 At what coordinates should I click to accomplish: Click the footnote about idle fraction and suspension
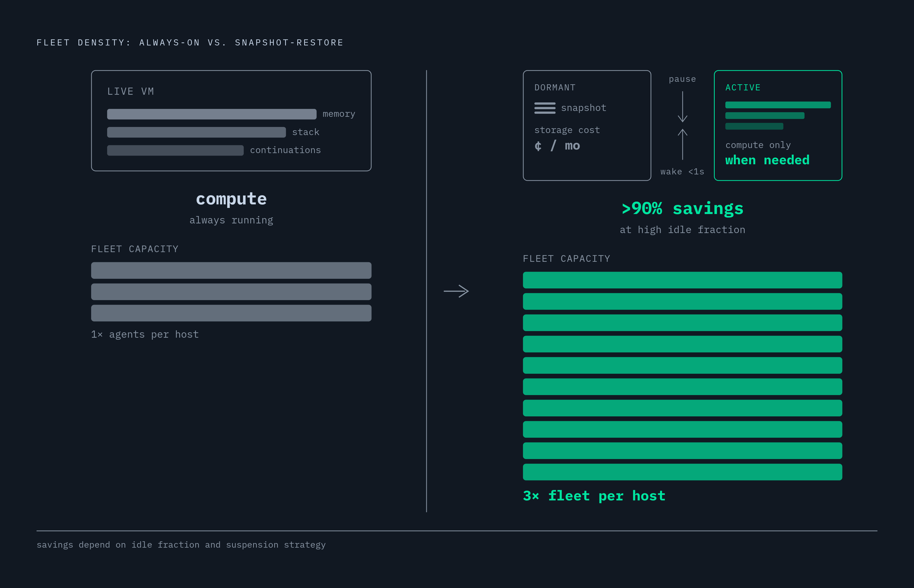pos(181,545)
